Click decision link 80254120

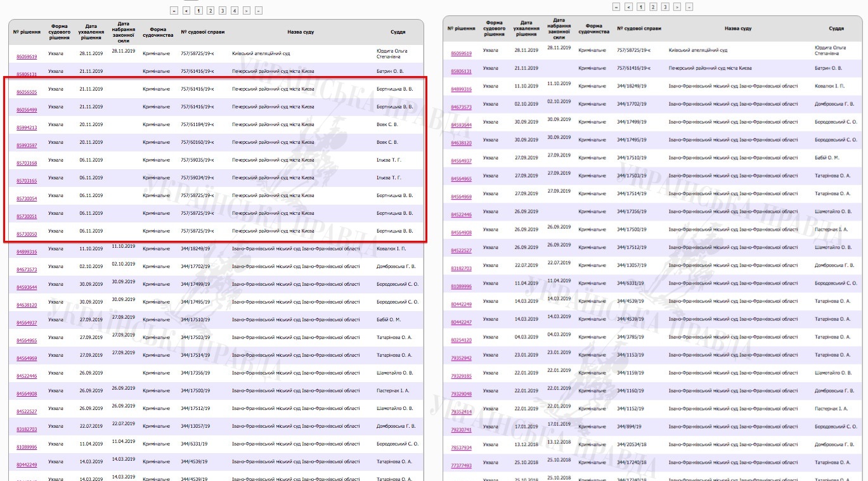[461, 340]
